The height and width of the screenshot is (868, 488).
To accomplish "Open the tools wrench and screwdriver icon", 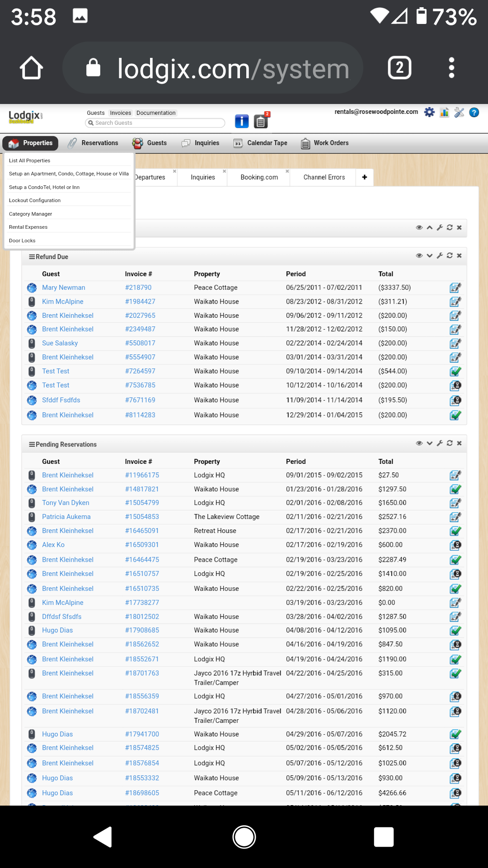I will click(x=459, y=112).
